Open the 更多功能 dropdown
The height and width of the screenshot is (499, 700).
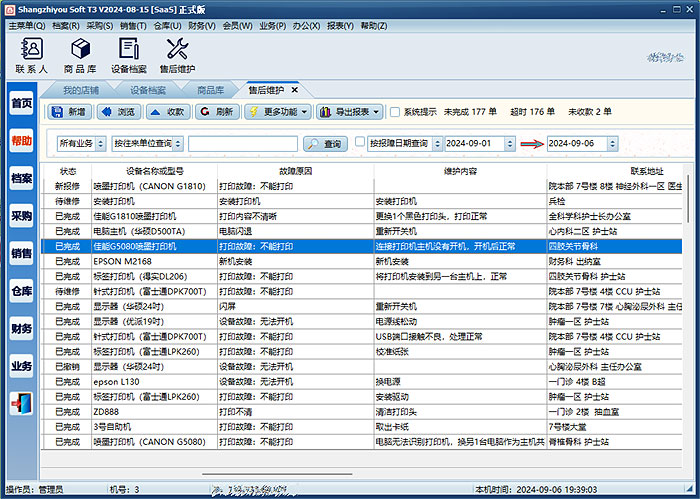(x=278, y=112)
